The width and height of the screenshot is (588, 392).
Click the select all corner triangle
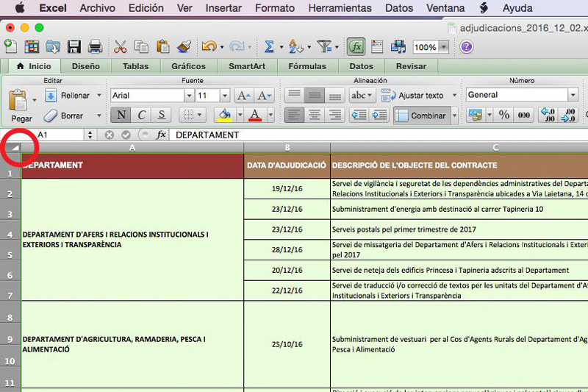point(15,148)
